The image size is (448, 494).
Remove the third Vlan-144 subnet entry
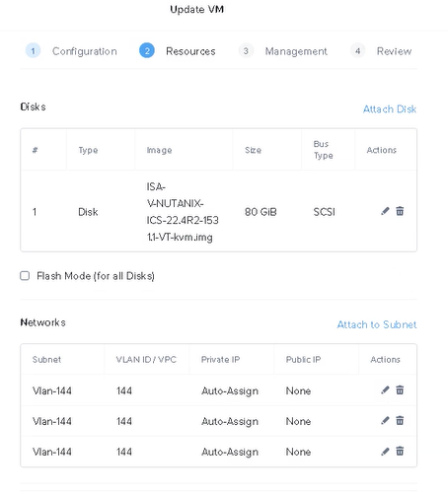(400, 452)
